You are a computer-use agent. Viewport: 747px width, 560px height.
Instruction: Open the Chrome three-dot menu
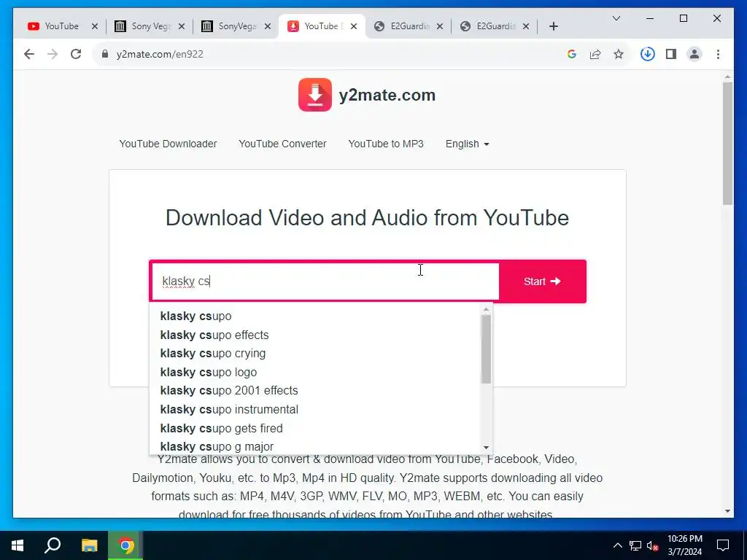[718, 54]
